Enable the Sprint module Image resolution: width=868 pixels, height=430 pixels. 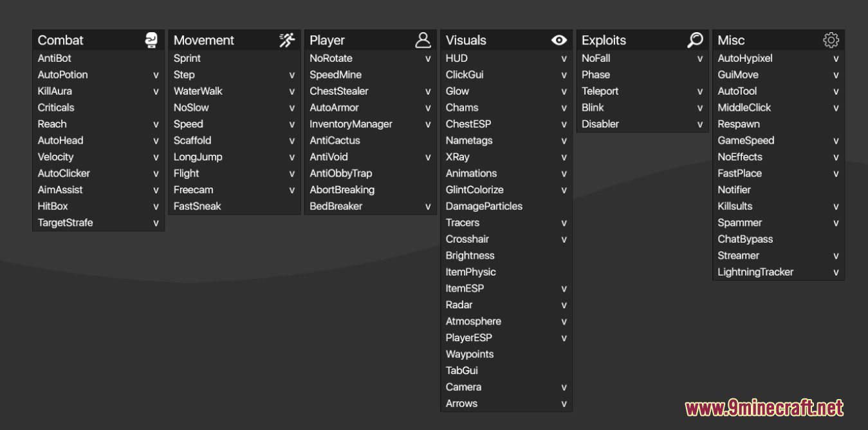click(234, 58)
